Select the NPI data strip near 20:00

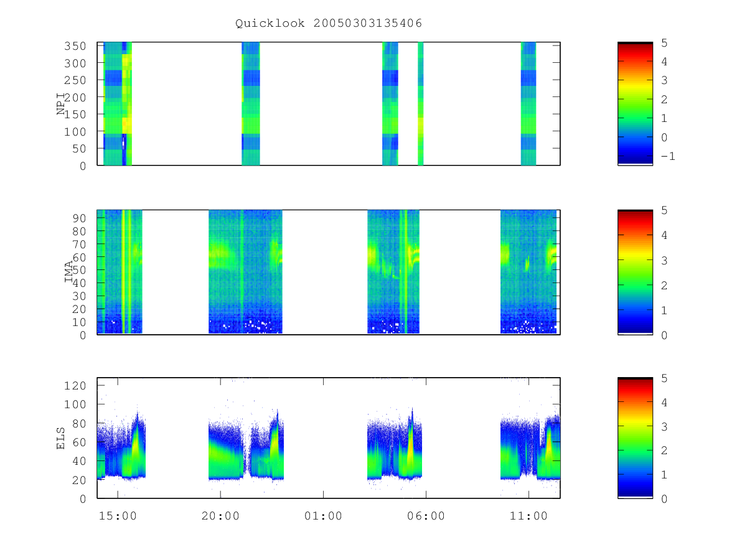tap(250, 104)
